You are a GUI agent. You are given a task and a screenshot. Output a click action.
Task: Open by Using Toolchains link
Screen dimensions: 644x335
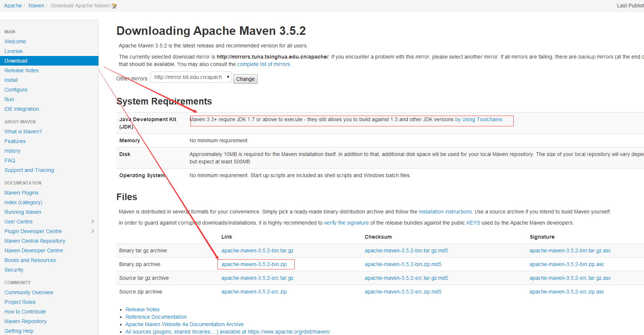[x=478, y=119]
